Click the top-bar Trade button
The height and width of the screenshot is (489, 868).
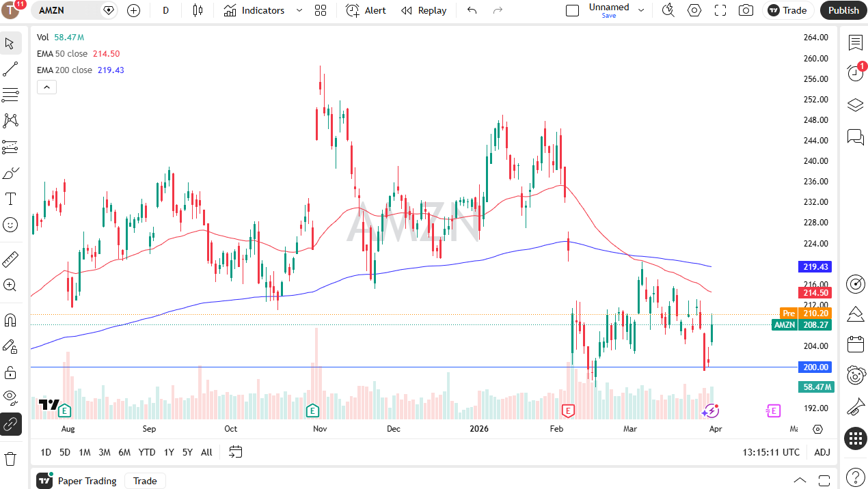pos(787,10)
